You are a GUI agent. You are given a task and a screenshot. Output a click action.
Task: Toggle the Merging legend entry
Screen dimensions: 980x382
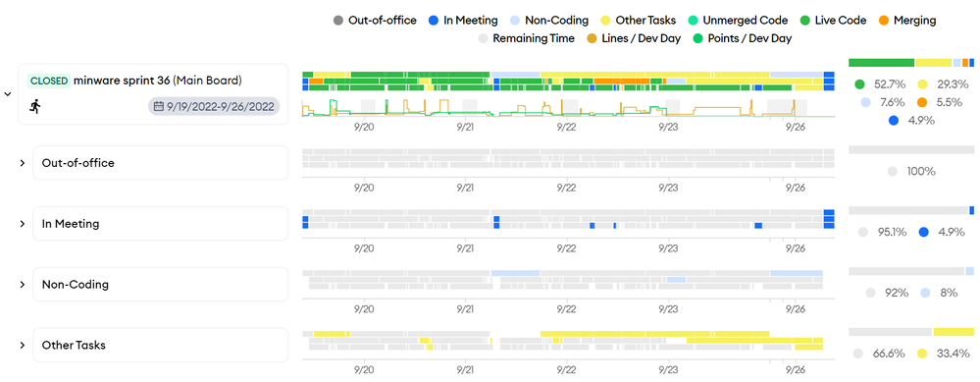pyautogui.click(x=906, y=20)
